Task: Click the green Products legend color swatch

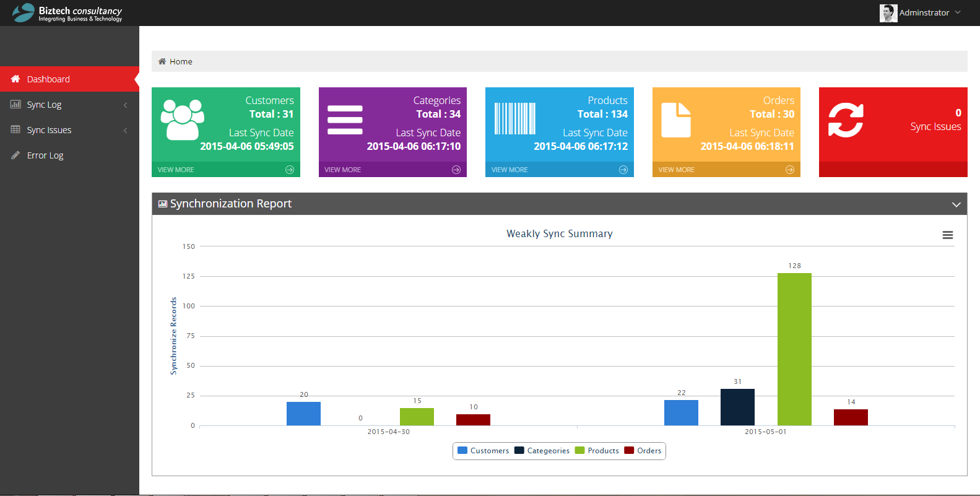Action: coord(579,450)
